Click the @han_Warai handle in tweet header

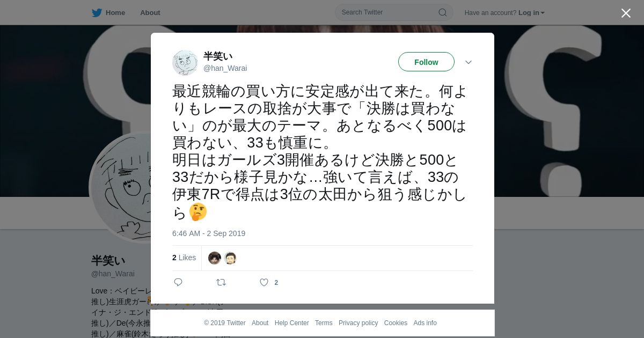coord(225,68)
